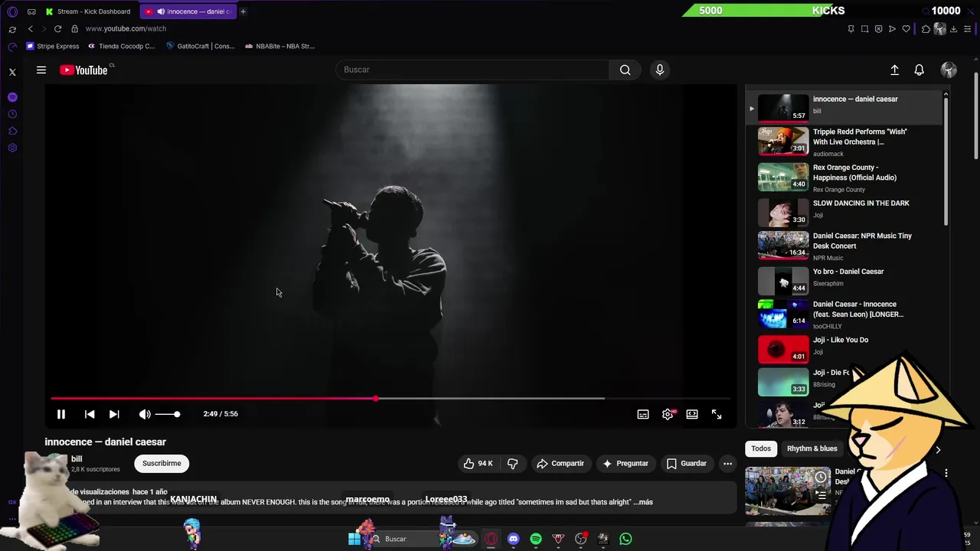Image resolution: width=980 pixels, height=551 pixels.
Task: Open the YouTube guide hamburger menu
Action: [x=41, y=70]
